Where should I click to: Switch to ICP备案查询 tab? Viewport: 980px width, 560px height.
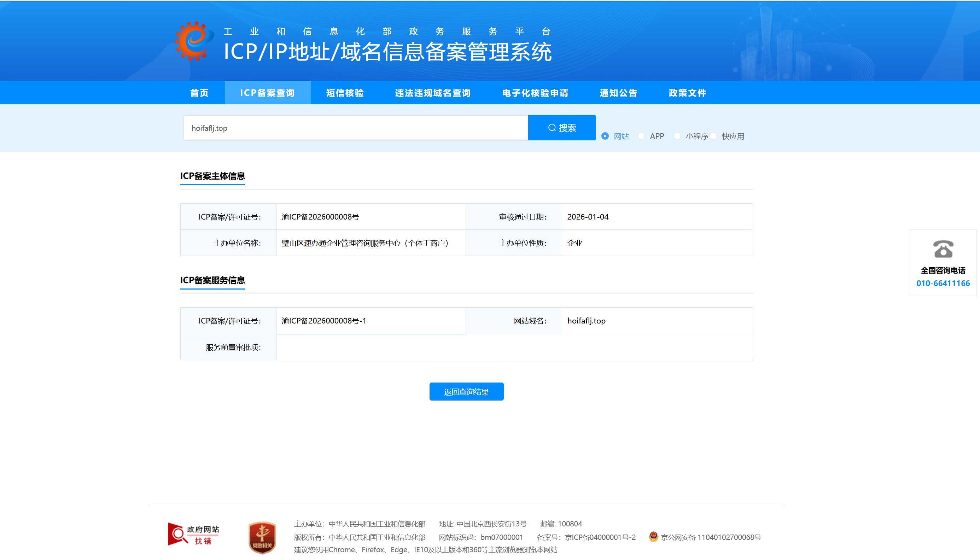(x=267, y=93)
